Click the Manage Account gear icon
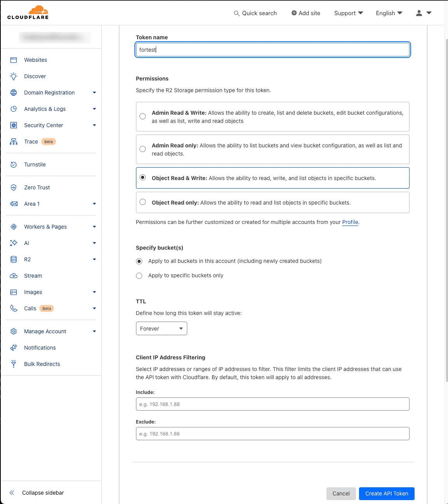448x504 pixels. pyautogui.click(x=14, y=331)
